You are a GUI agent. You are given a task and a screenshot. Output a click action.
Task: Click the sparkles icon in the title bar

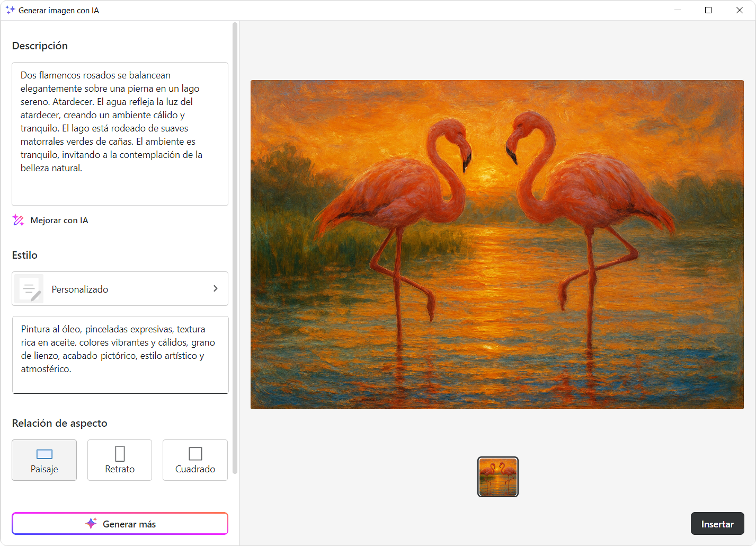(x=10, y=10)
